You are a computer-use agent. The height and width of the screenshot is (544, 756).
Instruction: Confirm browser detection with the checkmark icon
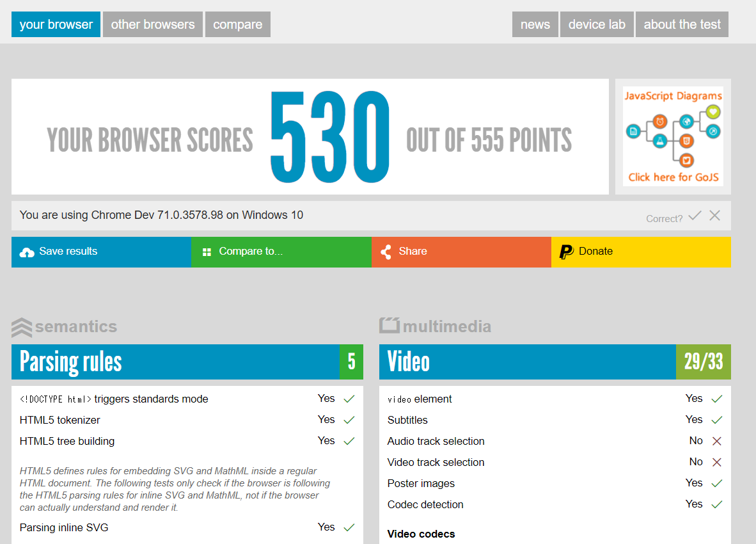click(x=695, y=216)
